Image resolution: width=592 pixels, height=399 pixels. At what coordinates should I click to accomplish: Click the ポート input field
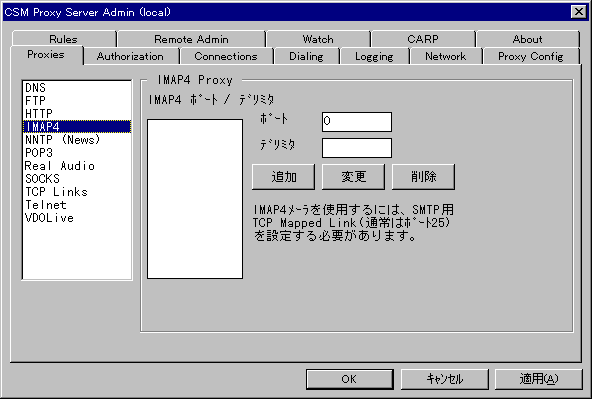[357, 122]
